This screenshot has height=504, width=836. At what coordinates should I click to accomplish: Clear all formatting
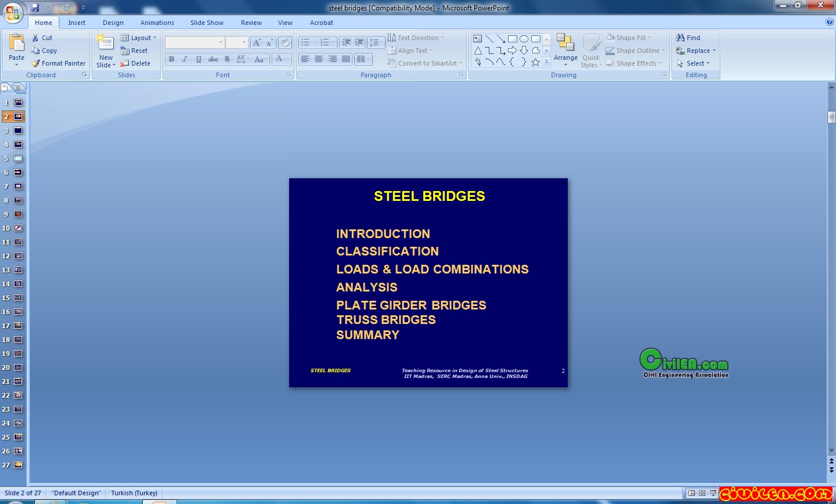click(284, 42)
